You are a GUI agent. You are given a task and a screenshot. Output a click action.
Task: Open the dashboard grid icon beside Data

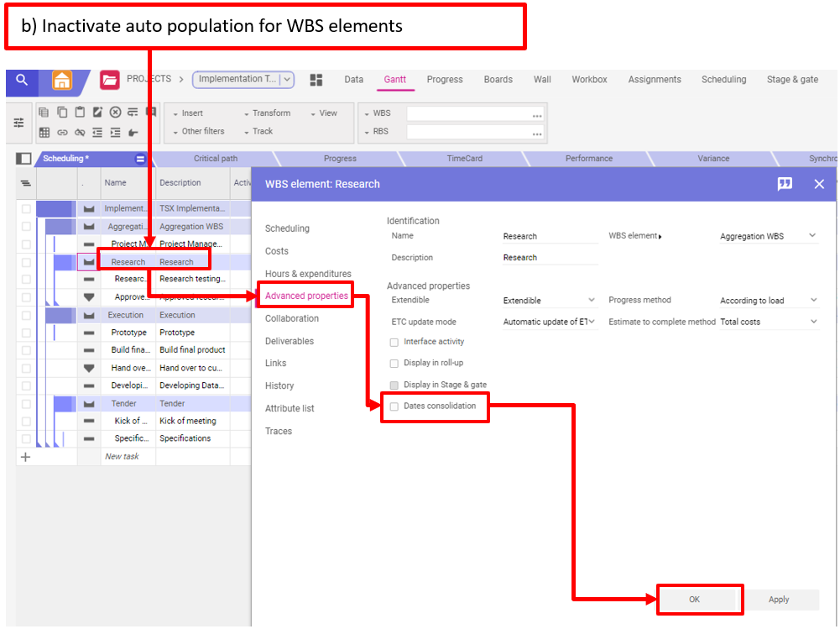coord(316,80)
